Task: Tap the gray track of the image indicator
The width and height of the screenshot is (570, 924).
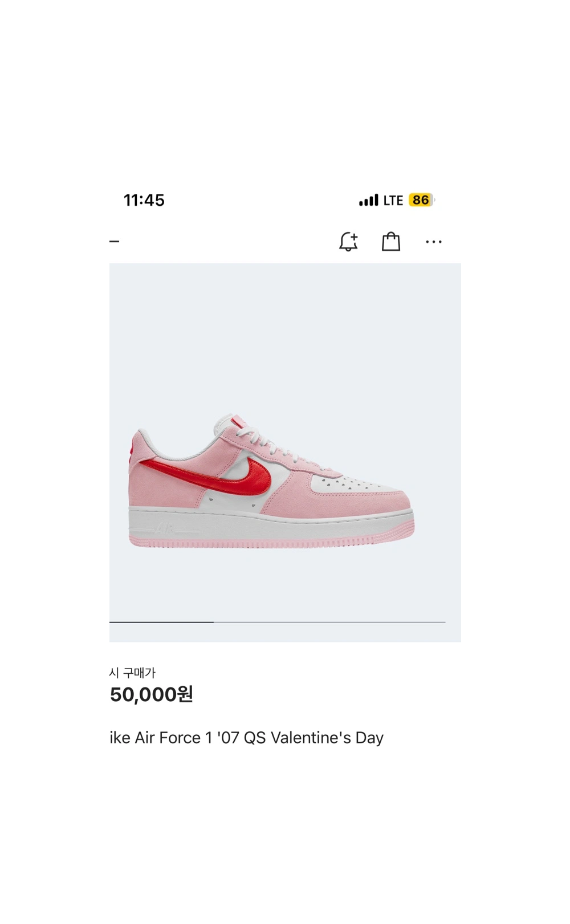Action: (329, 622)
